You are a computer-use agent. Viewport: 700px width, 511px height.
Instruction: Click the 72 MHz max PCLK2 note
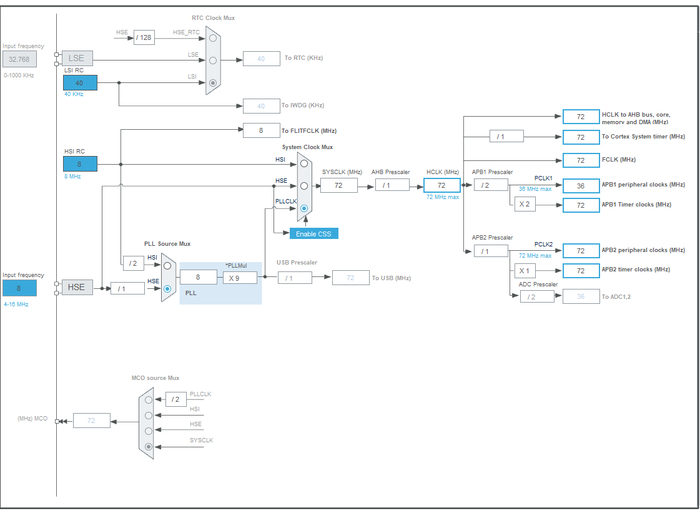[x=535, y=256]
